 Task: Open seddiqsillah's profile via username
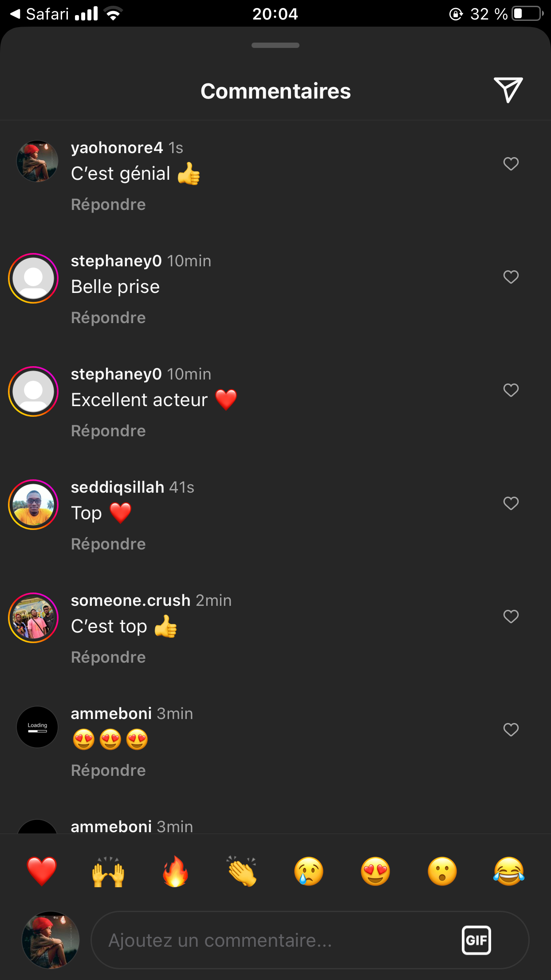pyautogui.click(x=118, y=487)
